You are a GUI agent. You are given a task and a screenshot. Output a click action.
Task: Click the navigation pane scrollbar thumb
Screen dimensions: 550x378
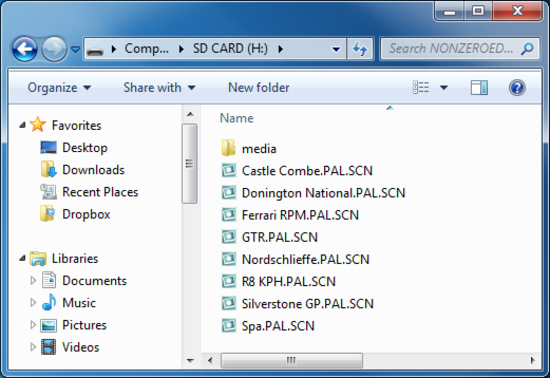(189, 164)
